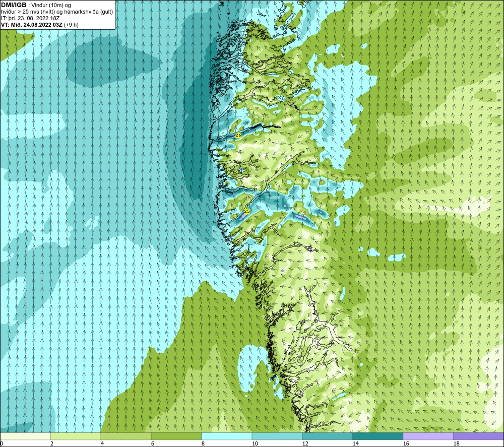Image resolution: width=504 pixels, height=447 pixels.
Task: Click the 8–10 m/s light cyan legend swatch
Action: coord(227,436)
